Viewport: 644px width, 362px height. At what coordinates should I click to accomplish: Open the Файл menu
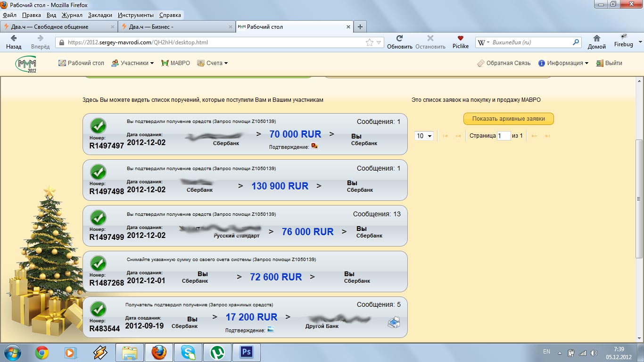tap(10, 15)
